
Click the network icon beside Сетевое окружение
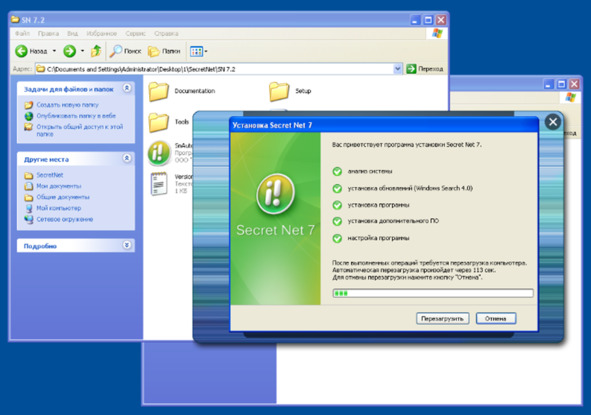click(x=29, y=219)
